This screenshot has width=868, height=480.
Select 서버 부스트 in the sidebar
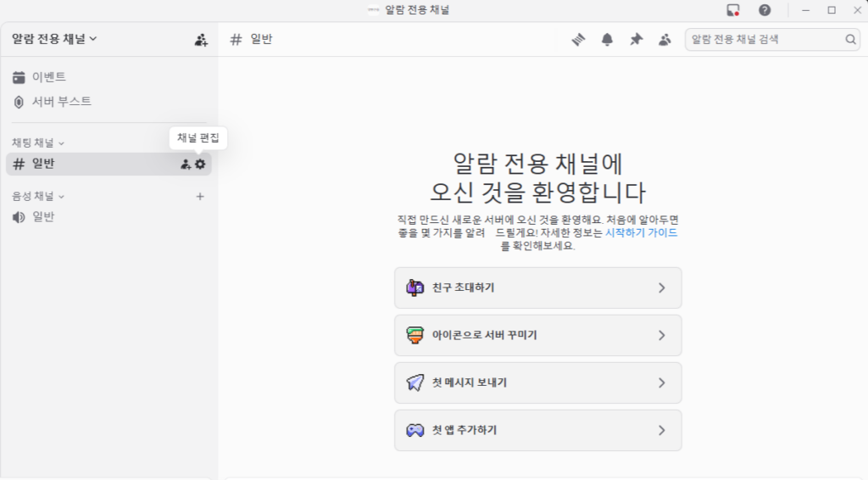[x=61, y=102]
